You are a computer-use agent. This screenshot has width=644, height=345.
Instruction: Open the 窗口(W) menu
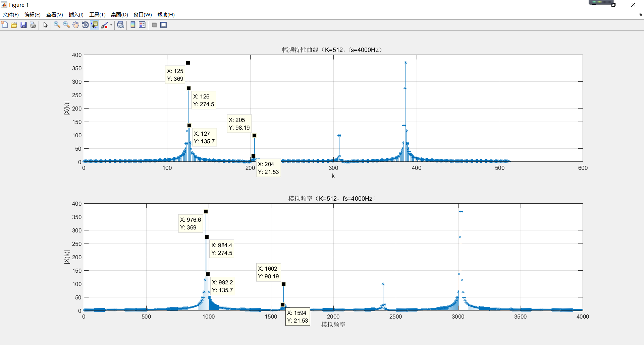coord(143,15)
